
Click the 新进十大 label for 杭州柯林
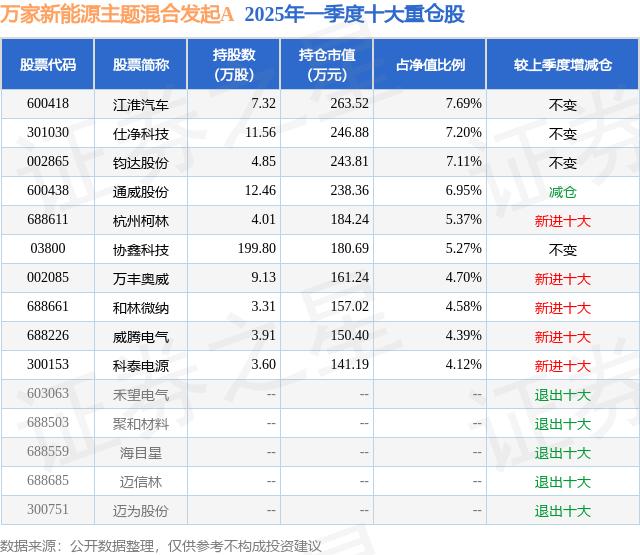coord(562,221)
